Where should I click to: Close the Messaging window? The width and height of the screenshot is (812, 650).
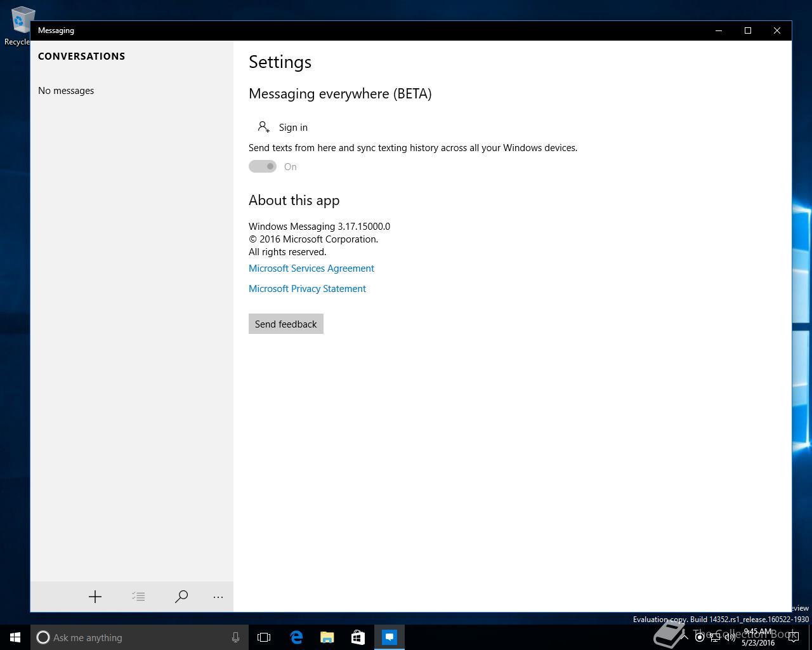coord(777,30)
